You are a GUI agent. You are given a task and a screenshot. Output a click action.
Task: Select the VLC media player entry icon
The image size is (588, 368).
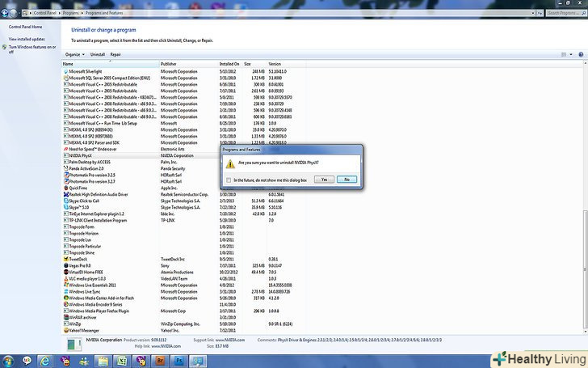66,278
